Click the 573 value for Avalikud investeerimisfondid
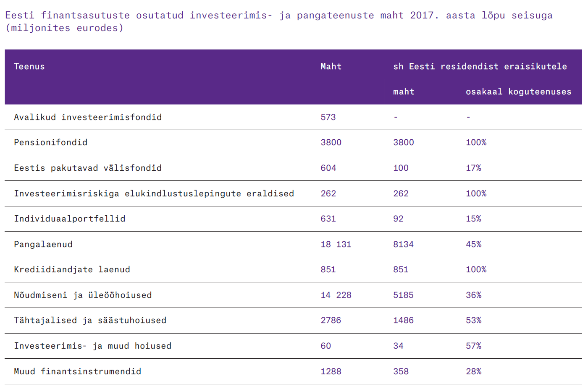 pyautogui.click(x=328, y=117)
